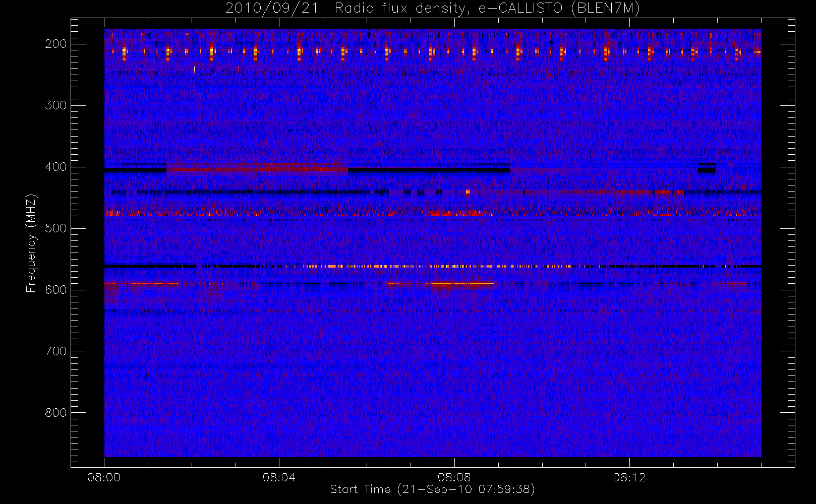The image size is (816, 504).
Task: Select the 700 frequency tick label
Action: point(55,351)
